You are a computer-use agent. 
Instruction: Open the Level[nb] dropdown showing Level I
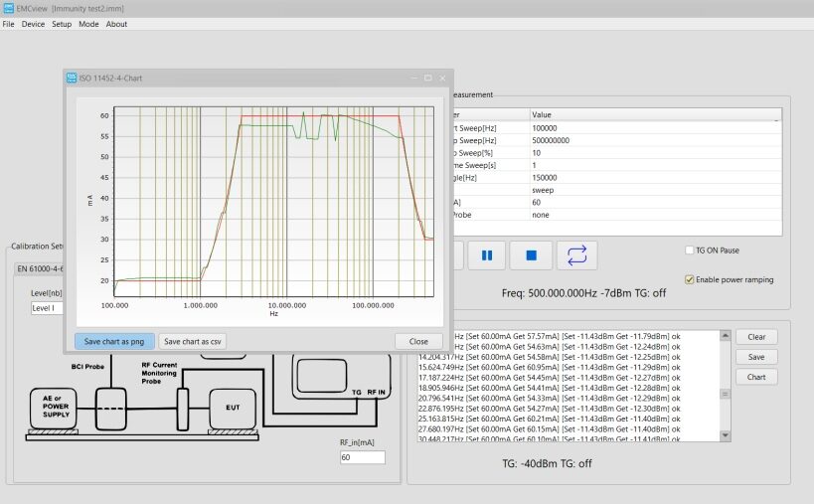47,308
